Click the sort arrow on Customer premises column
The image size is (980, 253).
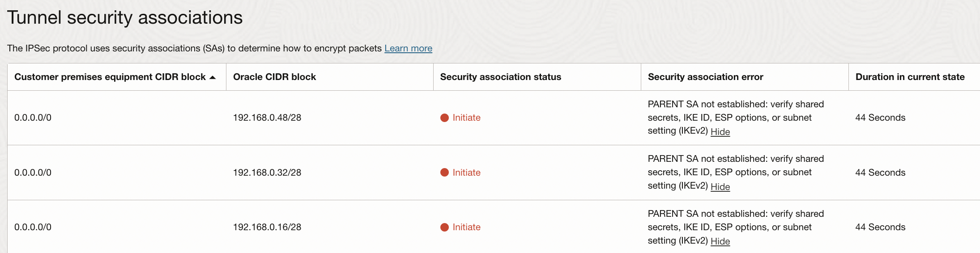point(213,77)
